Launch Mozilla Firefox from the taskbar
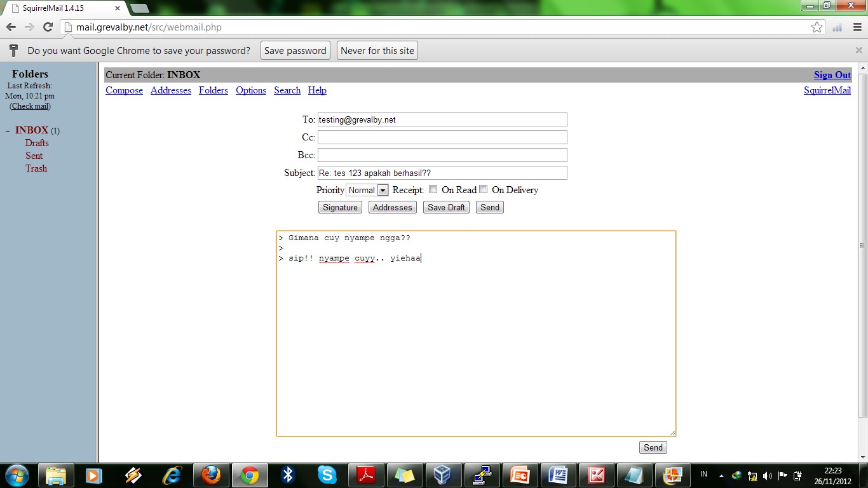The image size is (868, 488). pos(211,475)
